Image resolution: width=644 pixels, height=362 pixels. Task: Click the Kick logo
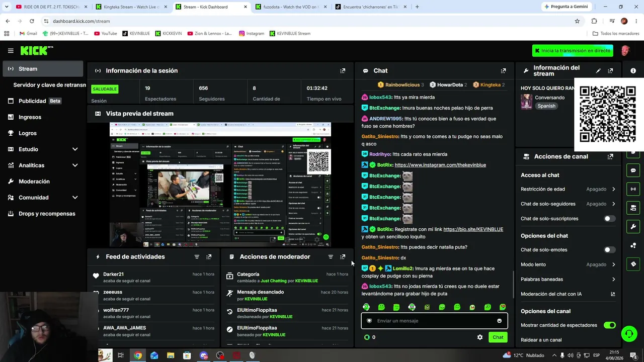click(36, 50)
